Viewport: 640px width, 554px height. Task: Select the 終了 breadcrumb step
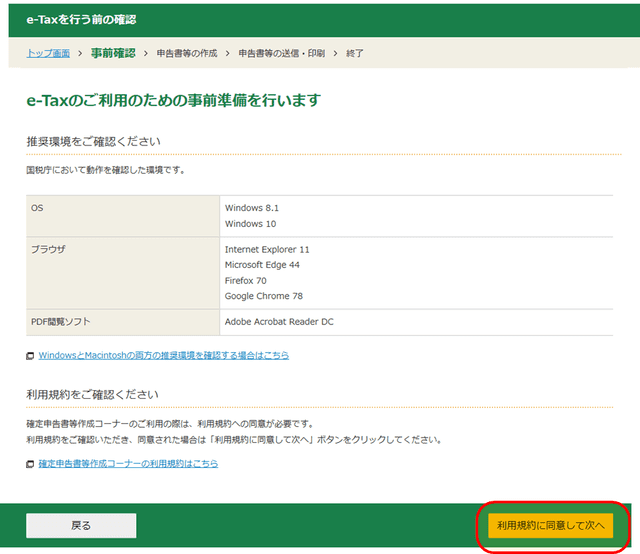click(354, 53)
